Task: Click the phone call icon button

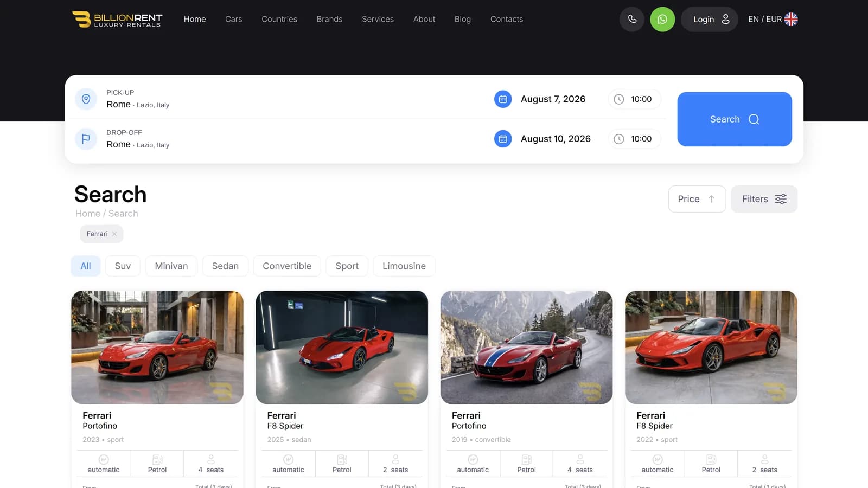Action: (632, 19)
